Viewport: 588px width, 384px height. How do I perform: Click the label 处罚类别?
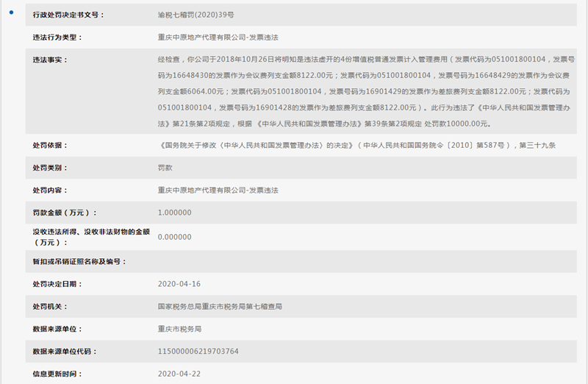point(50,168)
